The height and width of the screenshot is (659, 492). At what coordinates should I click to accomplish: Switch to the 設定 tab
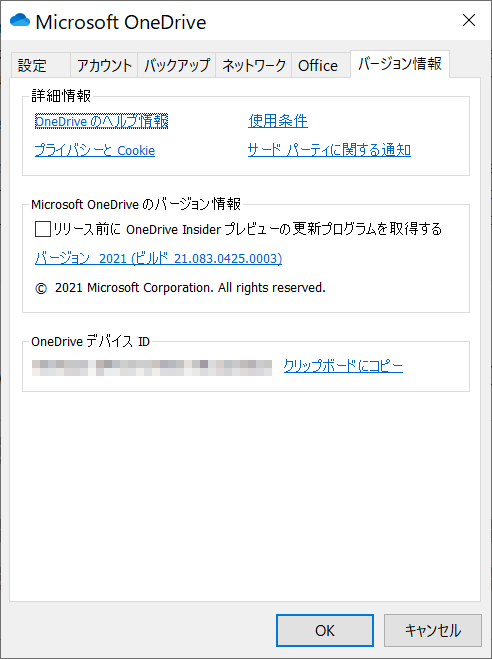(x=41, y=66)
